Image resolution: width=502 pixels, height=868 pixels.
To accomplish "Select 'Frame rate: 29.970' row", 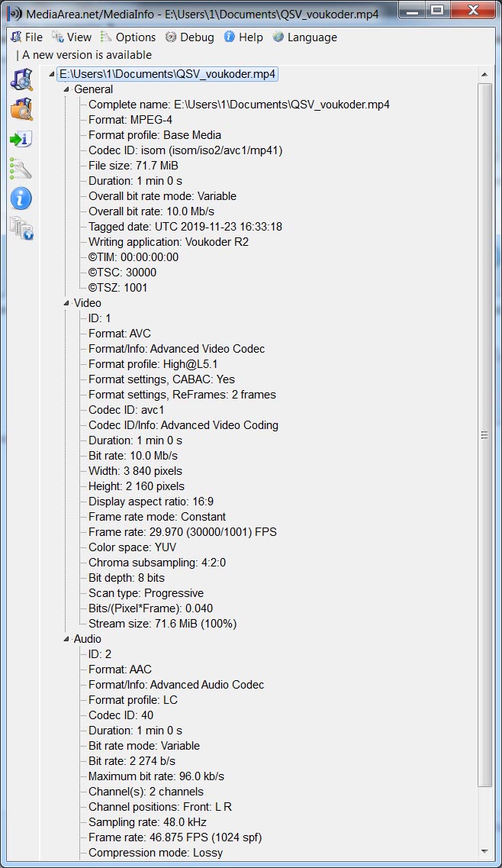I will (x=182, y=532).
